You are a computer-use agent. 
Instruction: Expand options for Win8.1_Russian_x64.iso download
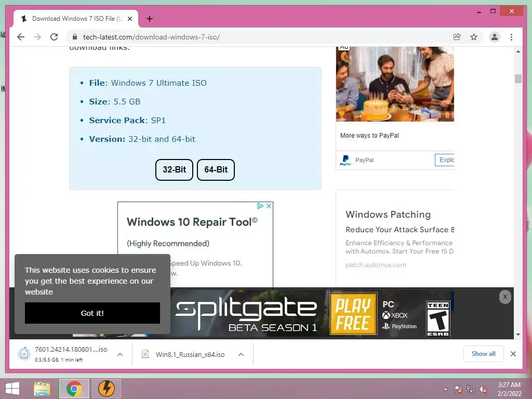point(241,354)
